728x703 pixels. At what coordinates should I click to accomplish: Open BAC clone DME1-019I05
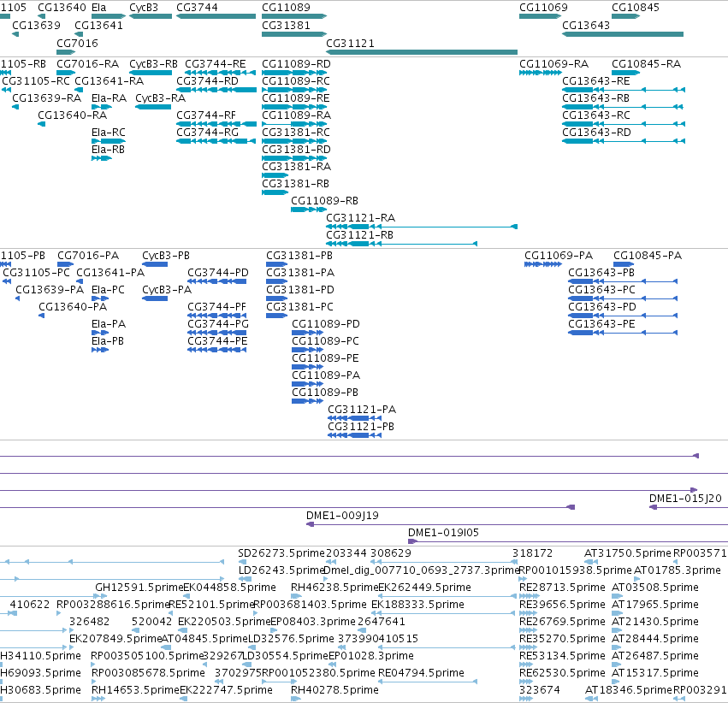(x=443, y=533)
